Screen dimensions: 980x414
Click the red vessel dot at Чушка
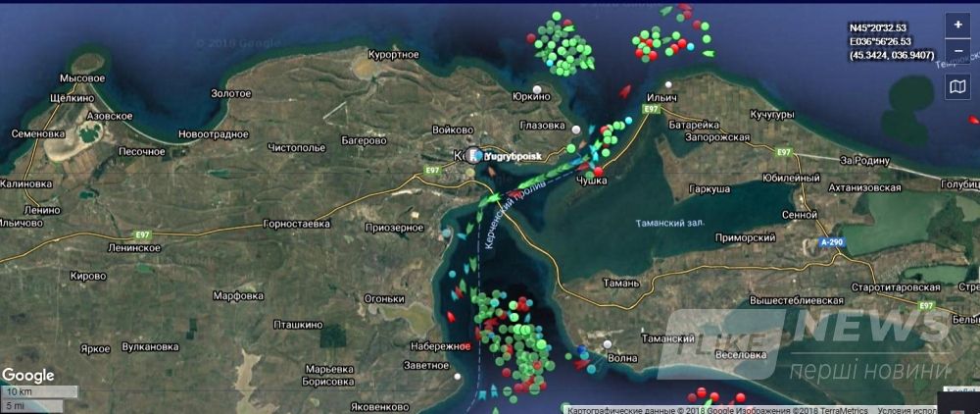(598, 171)
